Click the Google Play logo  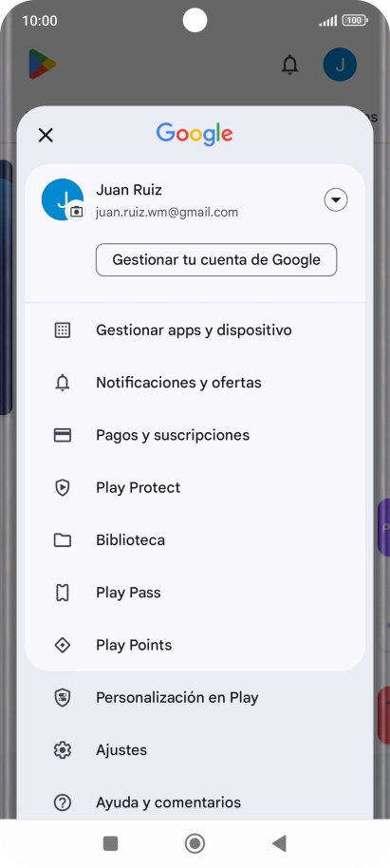point(42,65)
